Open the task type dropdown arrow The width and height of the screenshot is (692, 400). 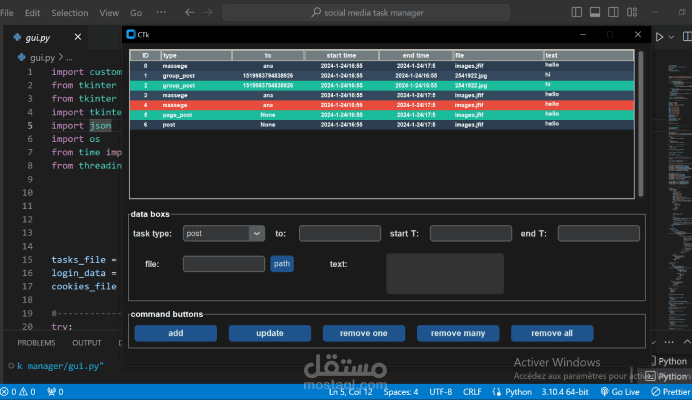coord(257,234)
